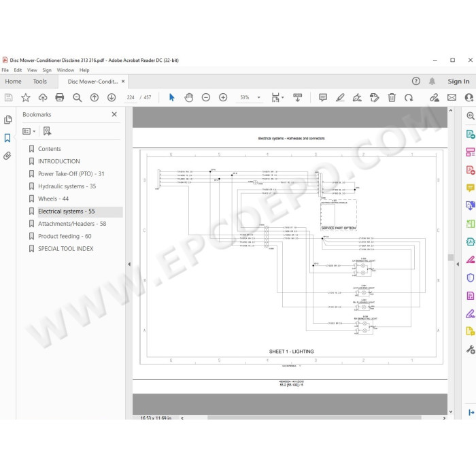Viewport: 476px width, 476px height.
Task: Open the File menu
Action: coord(5,70)
